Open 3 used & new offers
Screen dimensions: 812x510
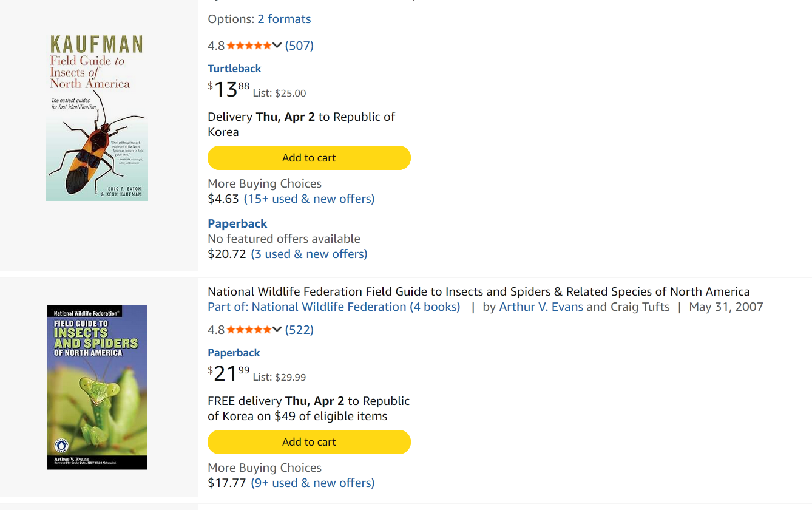tap(309, 254)
